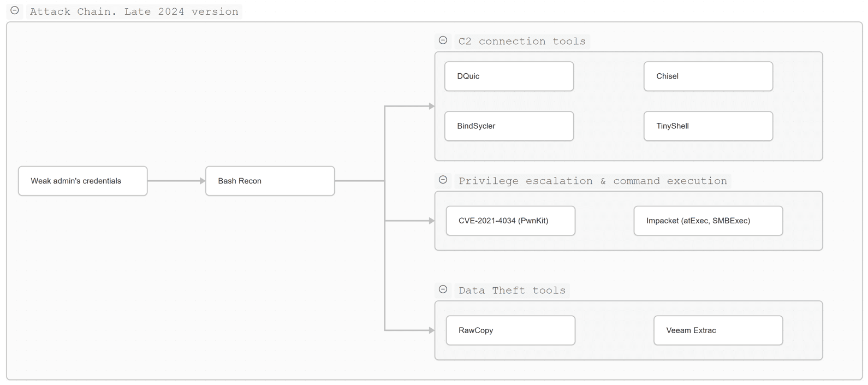
Task: Select the Veeam Extrac node
Action: point(718,330)
